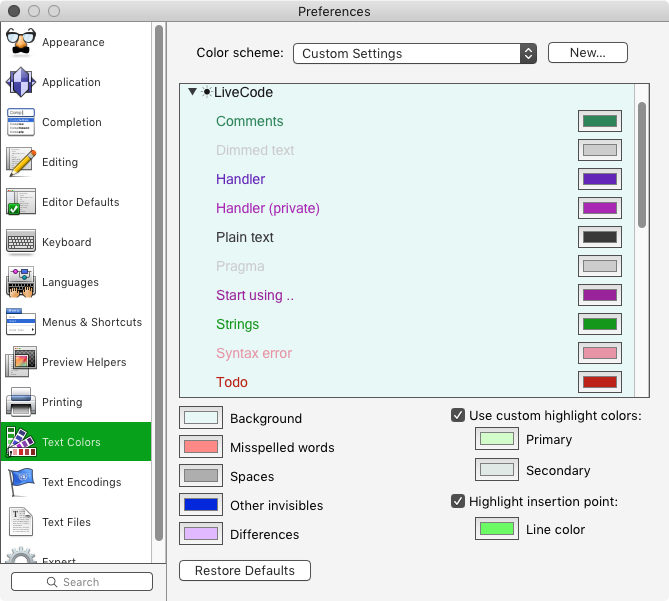This screenshot has height=601, width=669.
Task: Switch to Menus & Shortcuts pane
Action: click(91, 322)
